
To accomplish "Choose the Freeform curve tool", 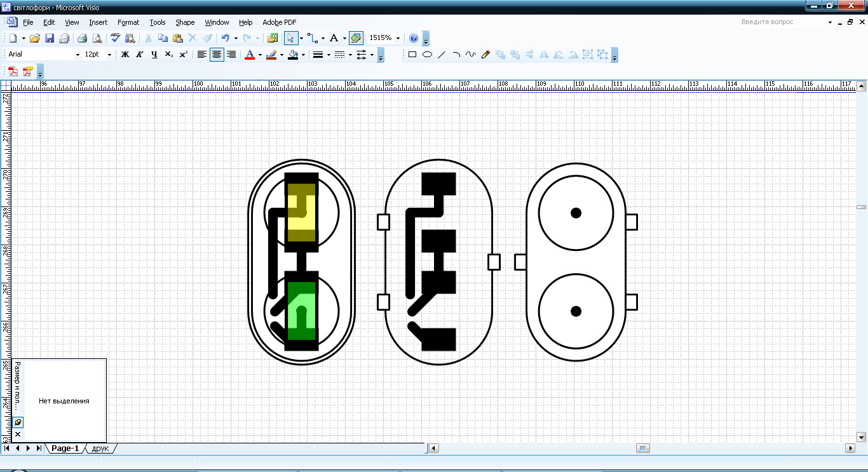I will click(x=471, y=55).
